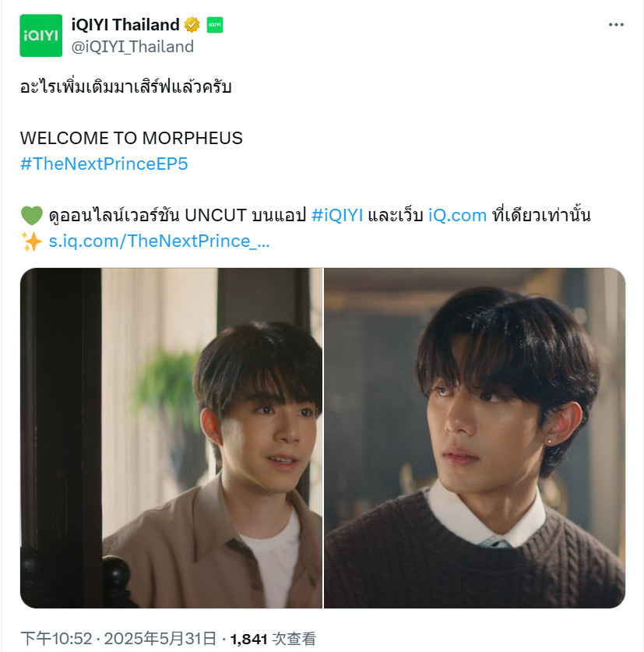644x652 pixels.
Task: Click the gold verified badge
Action: click(192, 25)
